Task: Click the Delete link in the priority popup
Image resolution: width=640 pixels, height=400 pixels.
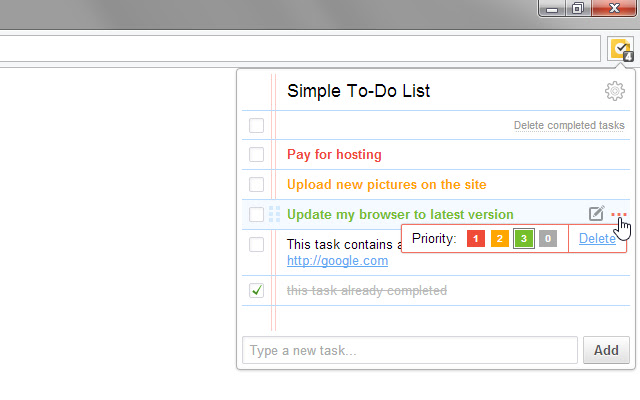Action: 597,239
